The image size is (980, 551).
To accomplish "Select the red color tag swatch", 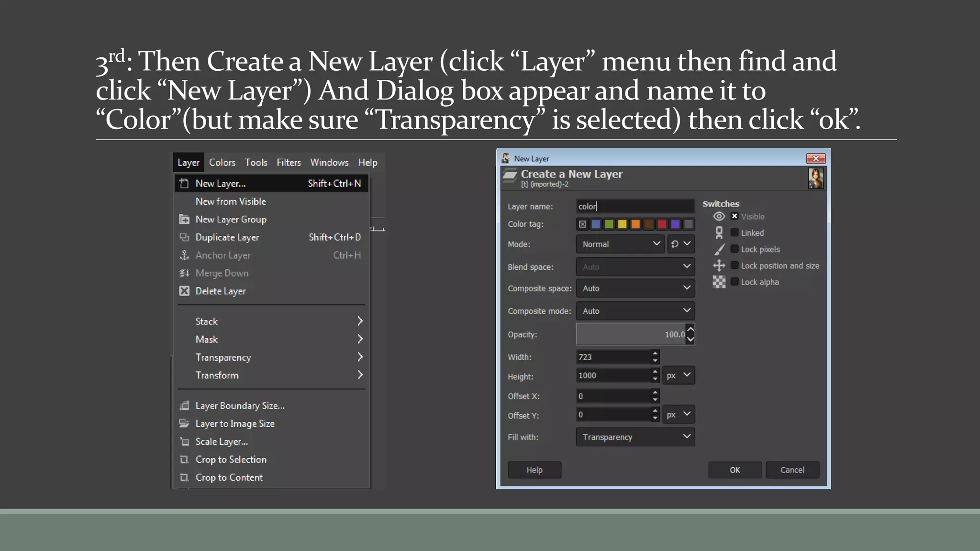I will click(662, 224).
